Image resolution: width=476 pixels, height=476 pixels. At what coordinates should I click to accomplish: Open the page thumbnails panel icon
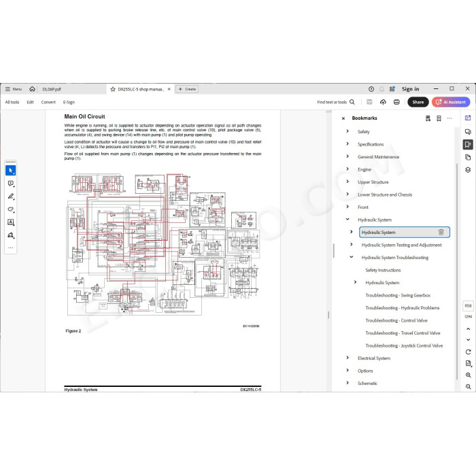point(468,157)
